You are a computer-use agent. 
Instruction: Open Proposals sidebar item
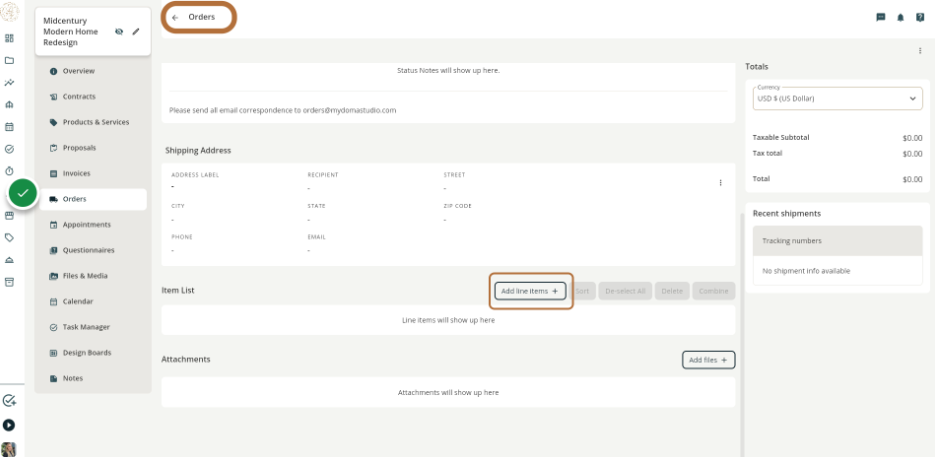93,148
